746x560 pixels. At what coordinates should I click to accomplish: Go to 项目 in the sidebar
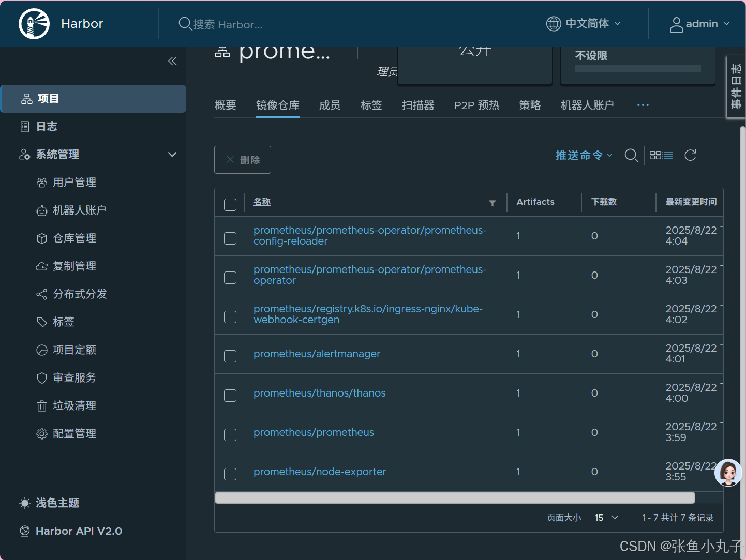pos(94,99)
